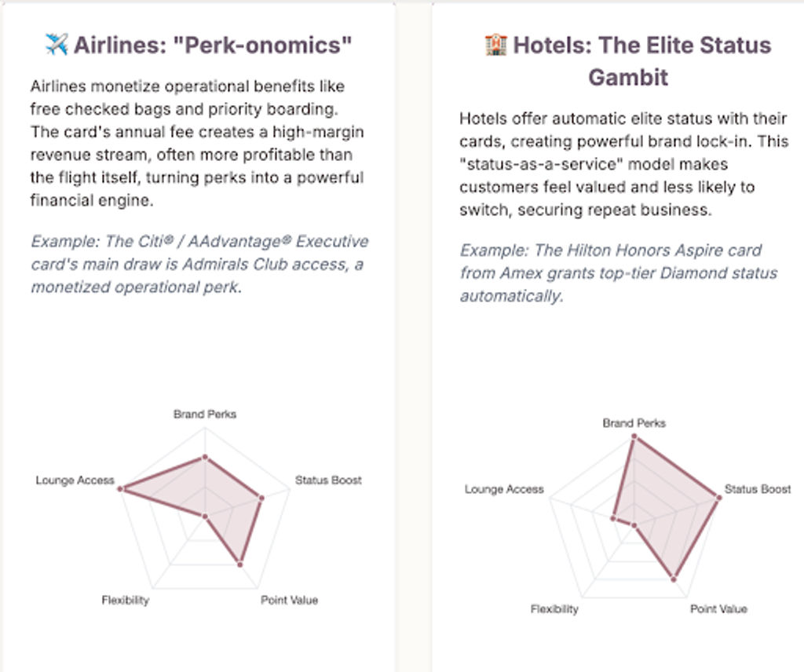Click Status Boost data point on Airlines chart

point(261,498)
